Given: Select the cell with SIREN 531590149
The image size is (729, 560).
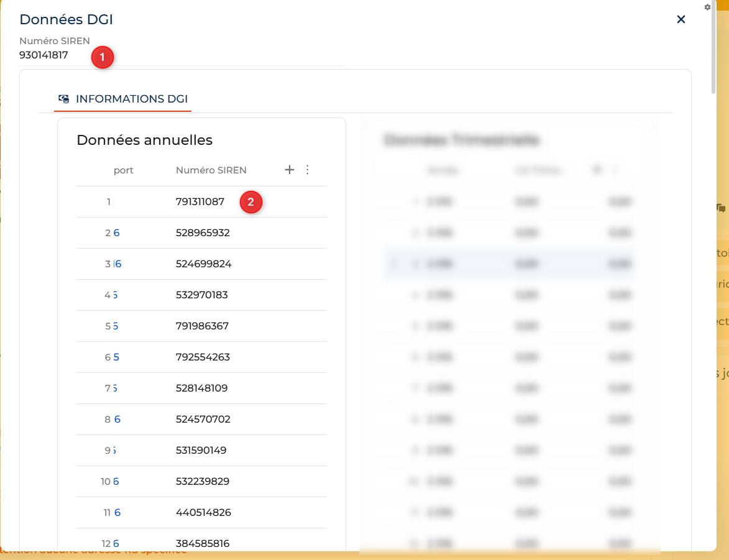Looking at the screenshot, I should pyautogui.click(x=201, y=450).
